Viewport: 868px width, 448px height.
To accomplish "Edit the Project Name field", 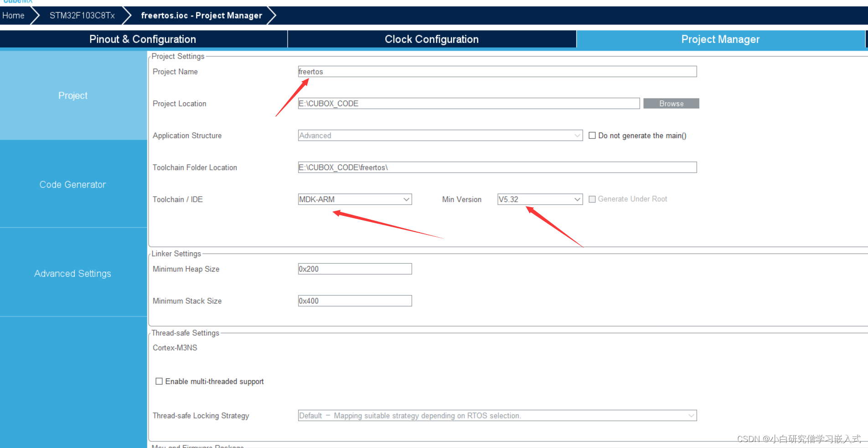I will 497,72.
